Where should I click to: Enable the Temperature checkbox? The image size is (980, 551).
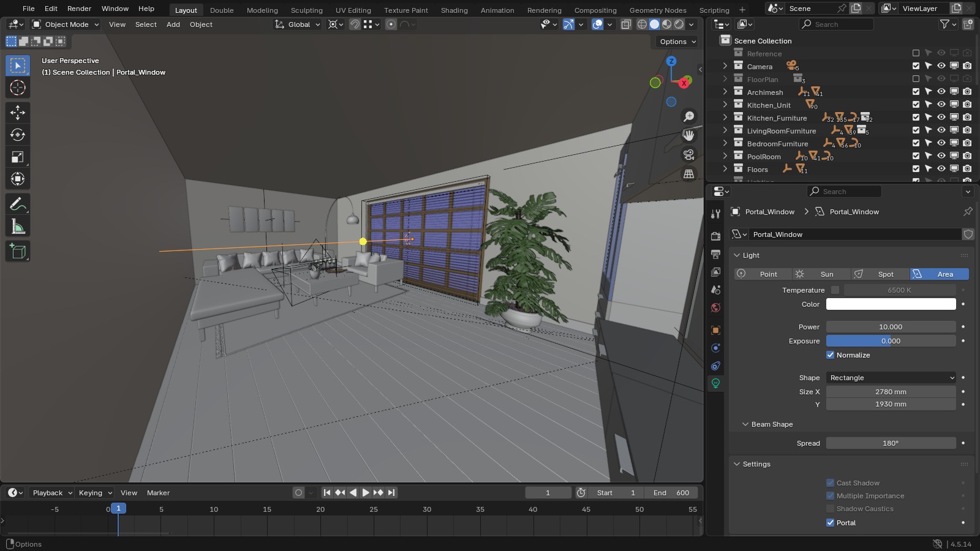pos(835,290)
